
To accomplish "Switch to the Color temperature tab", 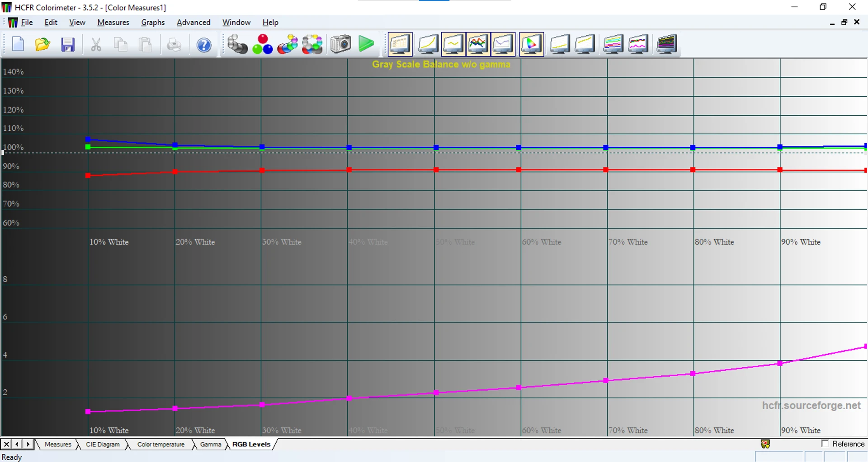I will (x=160, y=444).
